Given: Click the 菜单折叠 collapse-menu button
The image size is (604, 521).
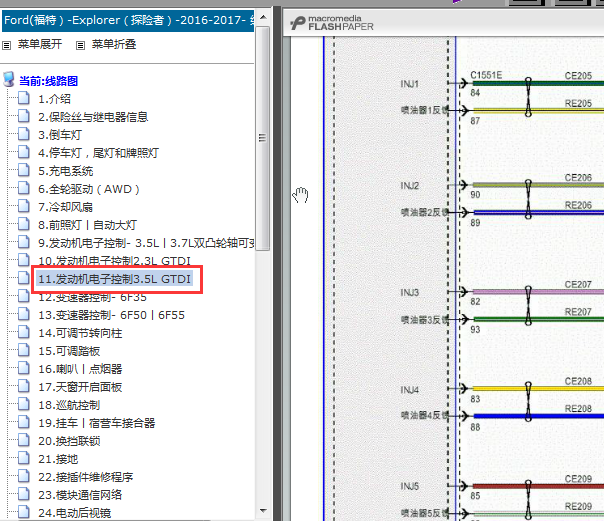Looking at the screenshot, I should coord(114,44).
